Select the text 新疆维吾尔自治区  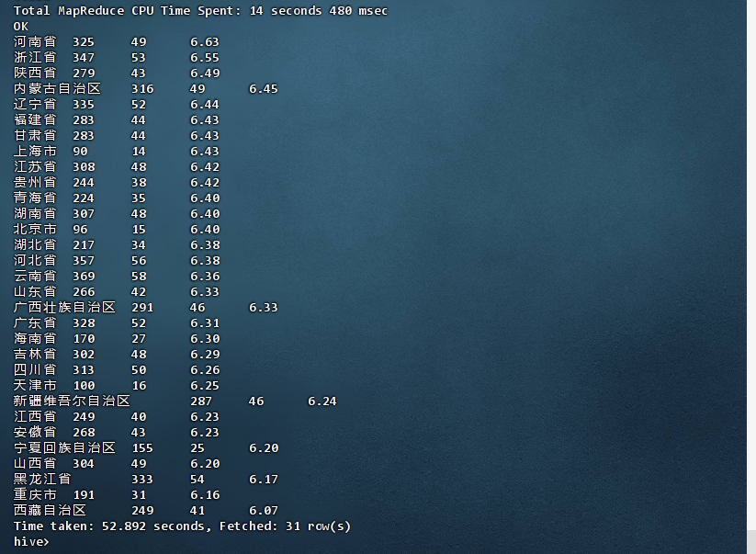tap(73, 401)
